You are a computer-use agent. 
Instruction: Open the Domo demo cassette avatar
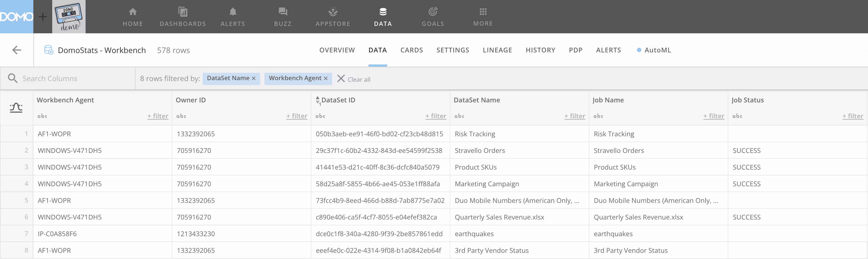tap(69, 16)
